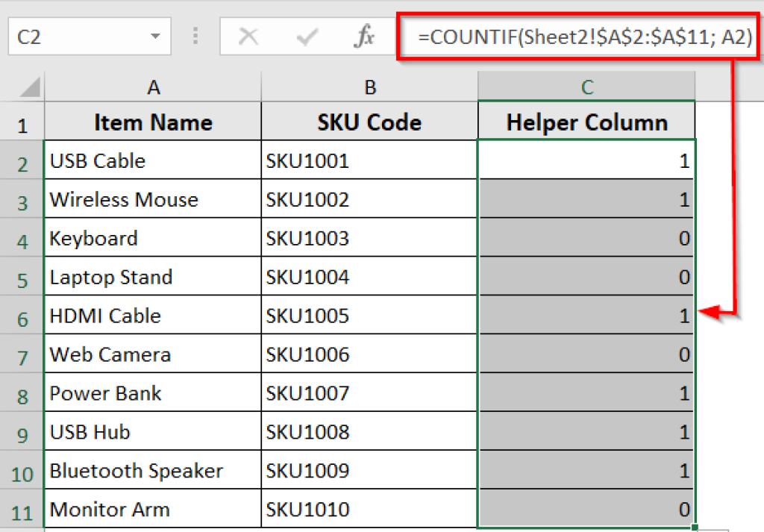Select the SKU1005 cell

(x=369, y=316)
